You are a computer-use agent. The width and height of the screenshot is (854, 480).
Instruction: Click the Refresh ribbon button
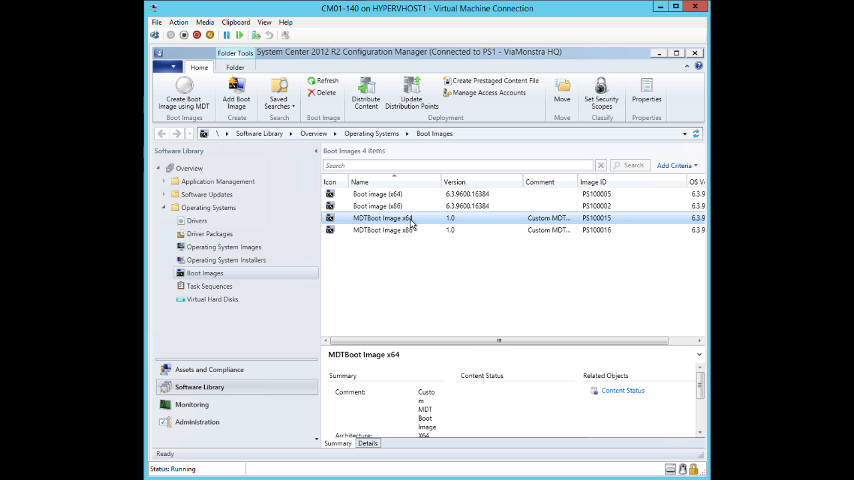(x=322, y=81)
